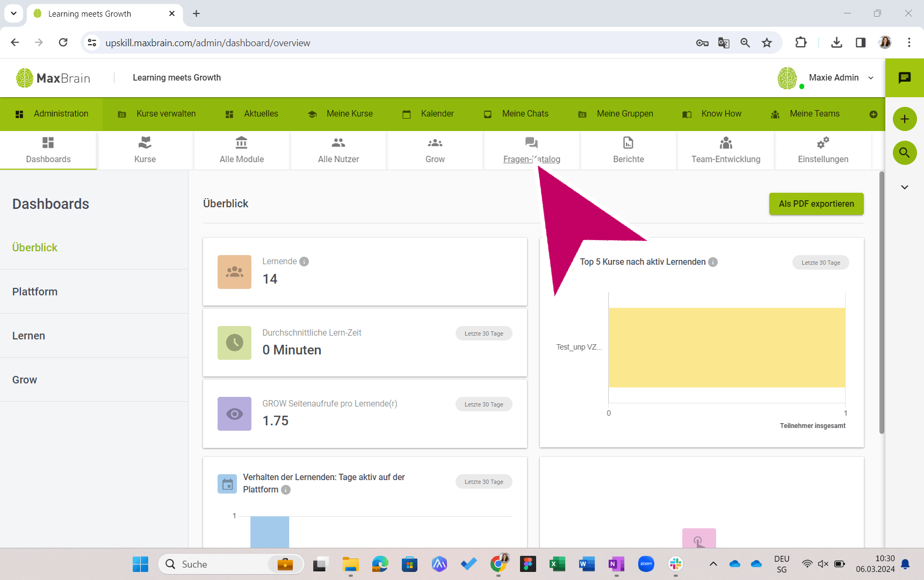924x580 pixels.
Task: Click the yellow Test_unp VZ chart bar
Action: pos(727,347)
